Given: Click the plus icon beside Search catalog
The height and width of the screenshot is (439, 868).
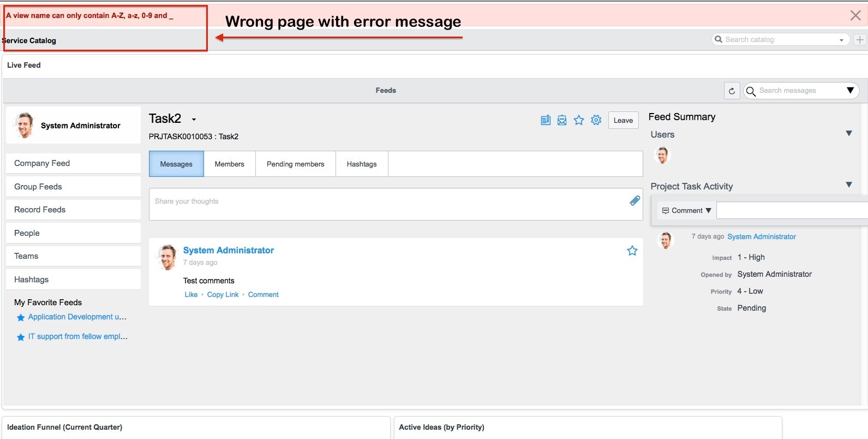Looking at the screenshot, I should click(860, 39).
